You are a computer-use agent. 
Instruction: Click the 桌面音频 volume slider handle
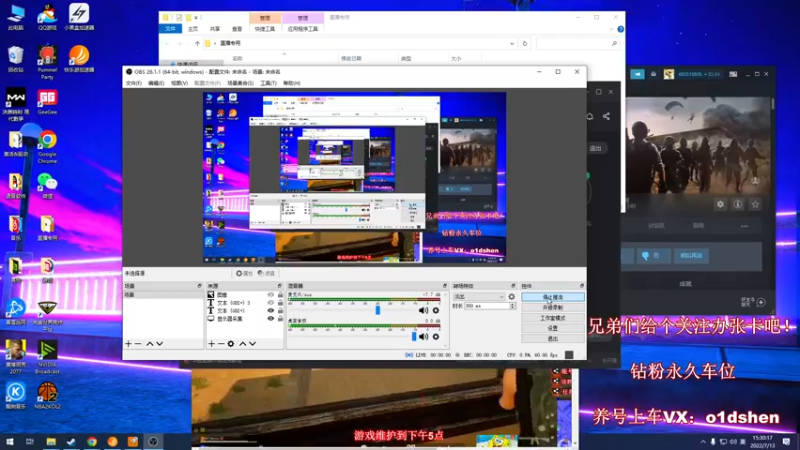tap(414, 337)
